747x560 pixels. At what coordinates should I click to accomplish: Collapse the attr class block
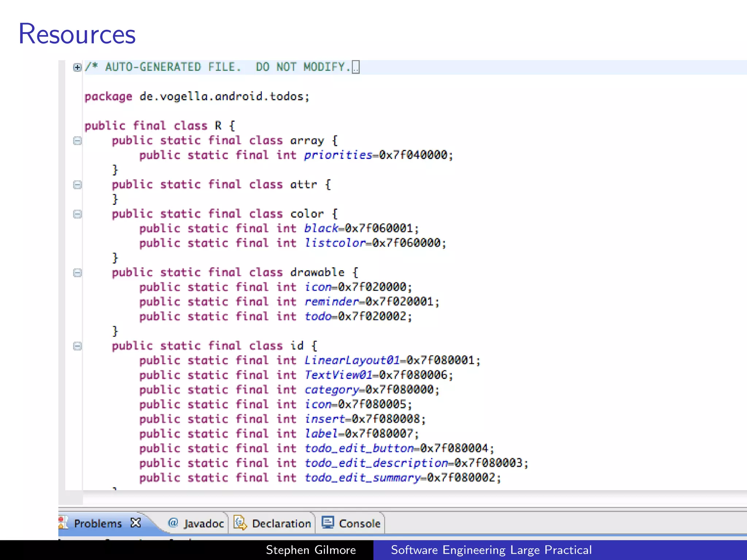tap(77, 185)
